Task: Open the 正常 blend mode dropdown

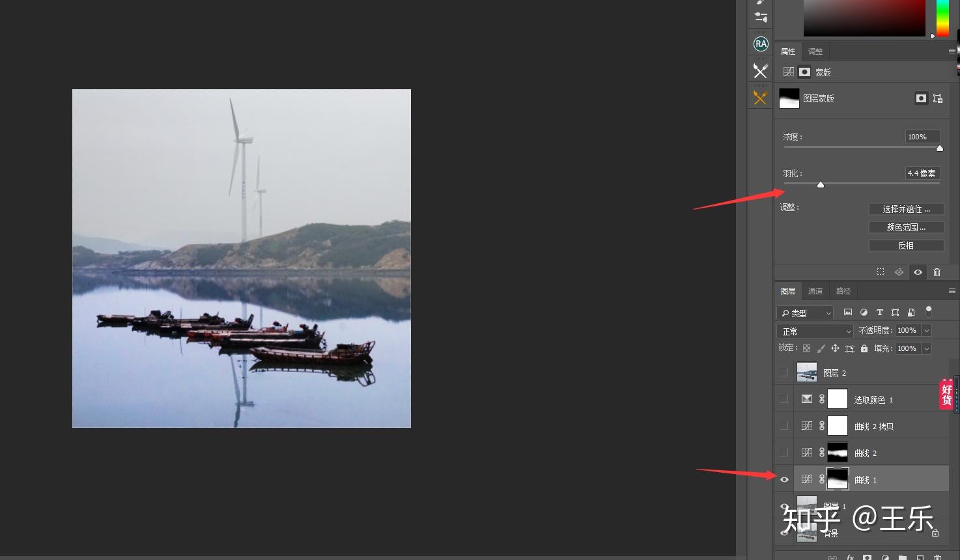Action: click(x=813, y=331)
